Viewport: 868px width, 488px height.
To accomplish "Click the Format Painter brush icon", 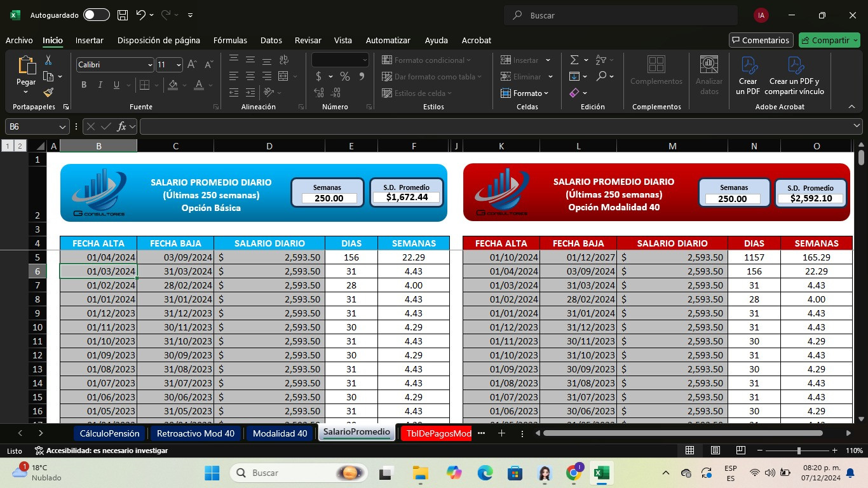I will pyautogui.click(x=48, y=93).
